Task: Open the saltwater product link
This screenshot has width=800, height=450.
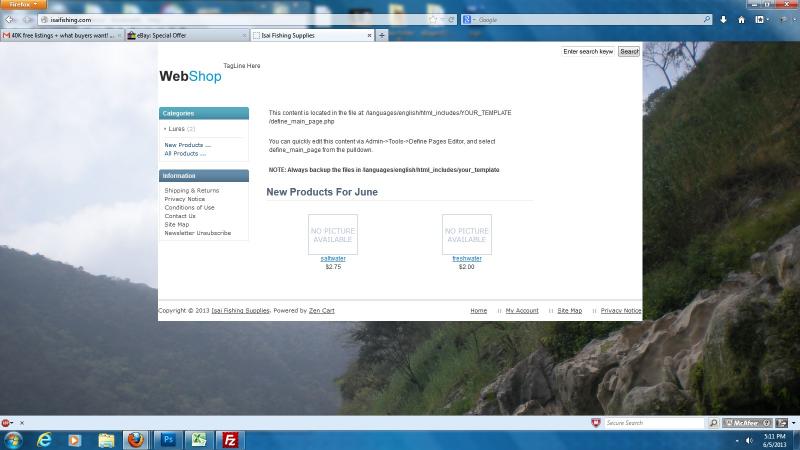Action: (333, 259)
